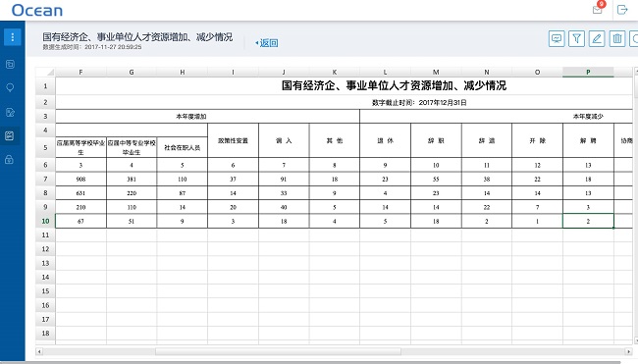Select column header P
Viewport: 638px width, 364px height.
click(x=588, y=72)
